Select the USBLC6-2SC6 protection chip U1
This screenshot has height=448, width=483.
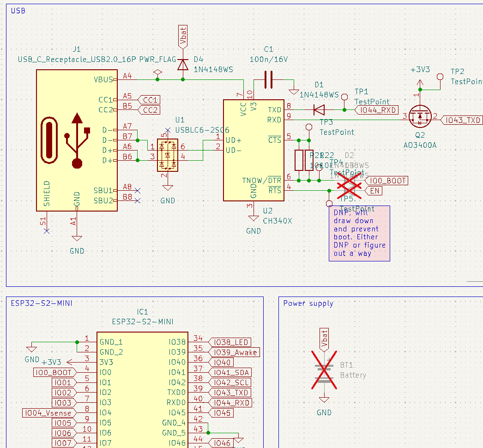coord(167,156)
